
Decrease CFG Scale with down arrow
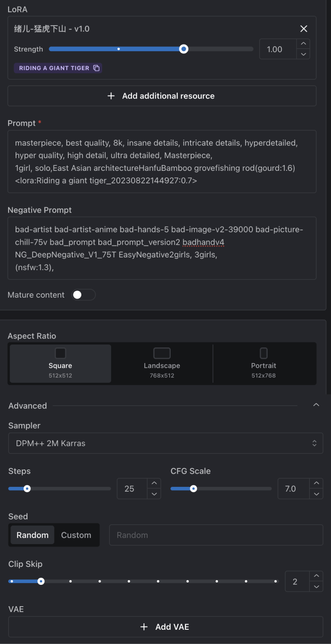[316, 494]
